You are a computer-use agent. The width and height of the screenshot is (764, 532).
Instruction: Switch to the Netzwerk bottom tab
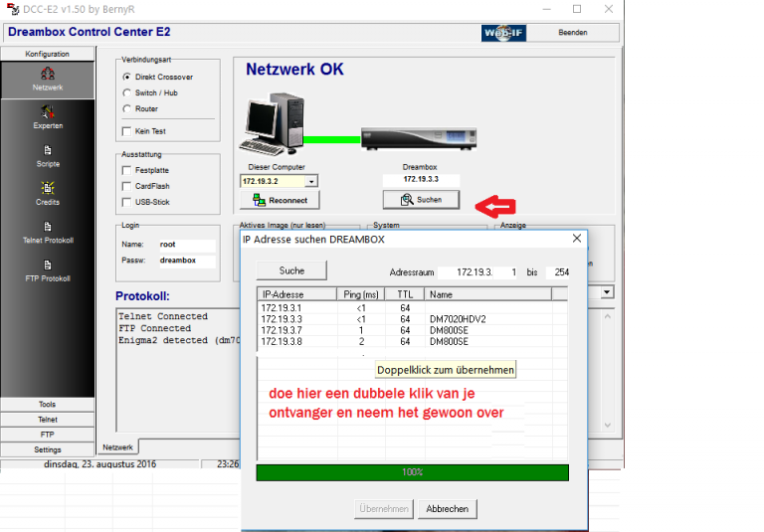(x=118, y=447)
